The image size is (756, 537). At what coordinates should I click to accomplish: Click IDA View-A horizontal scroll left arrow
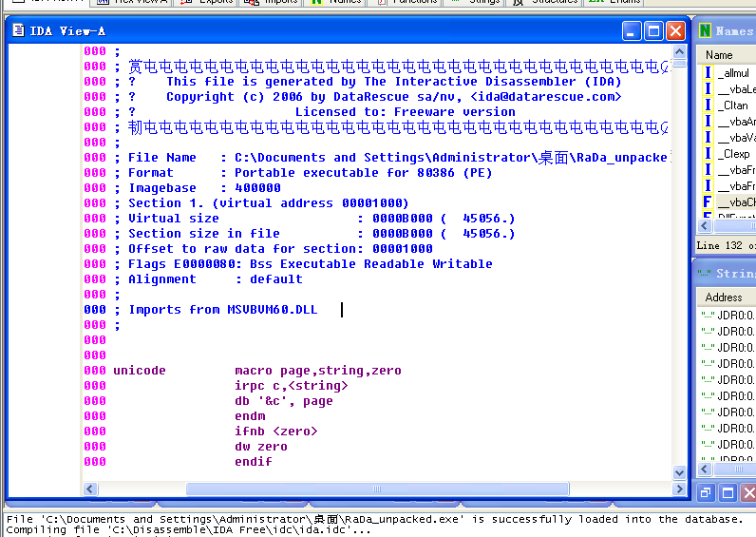(90, 489)
